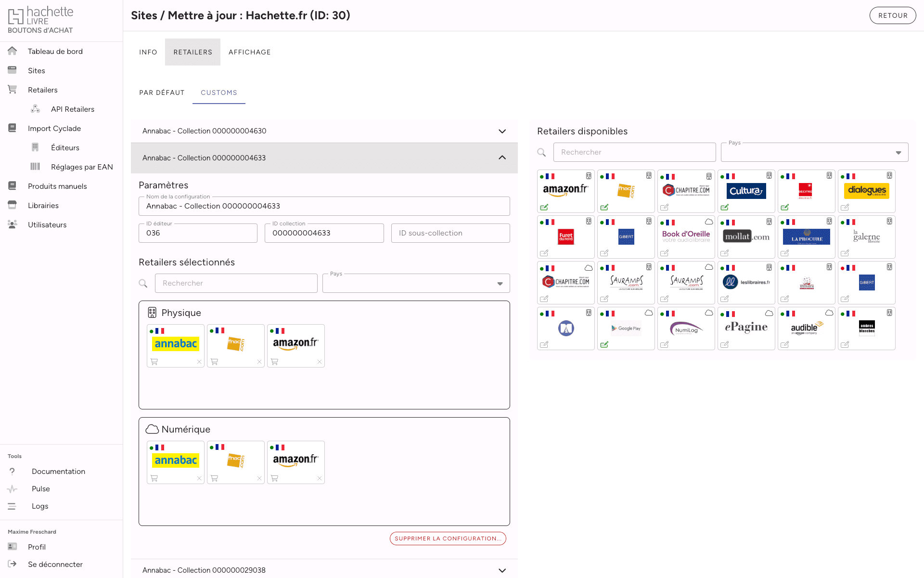Expand Annabac - Collection 000000004630 panel
924x578 pixels.
tap(324, 131)
